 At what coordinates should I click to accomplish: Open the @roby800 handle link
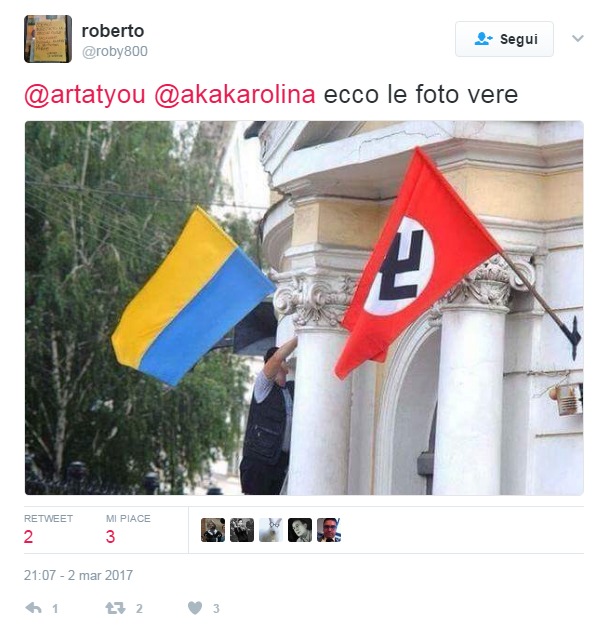[x=115, y=52]
